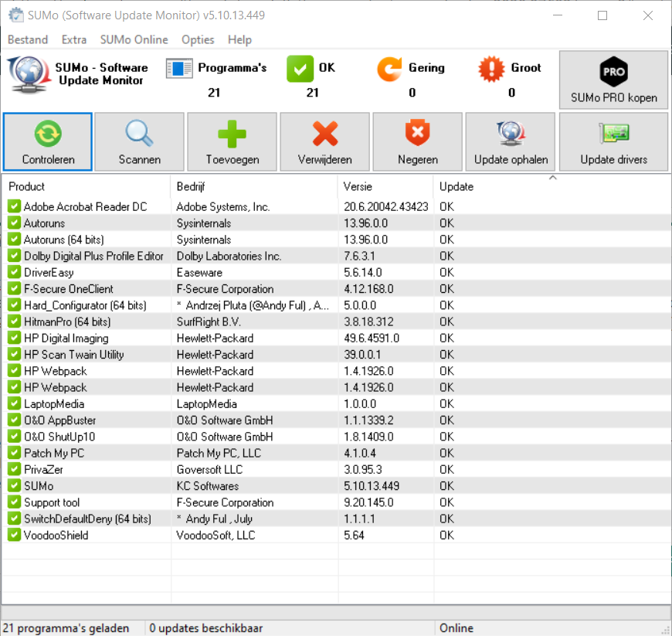Viewport: 672px width, 636px height.
Task: Click the SUMo title bar app icon
Action: [16, 15]
